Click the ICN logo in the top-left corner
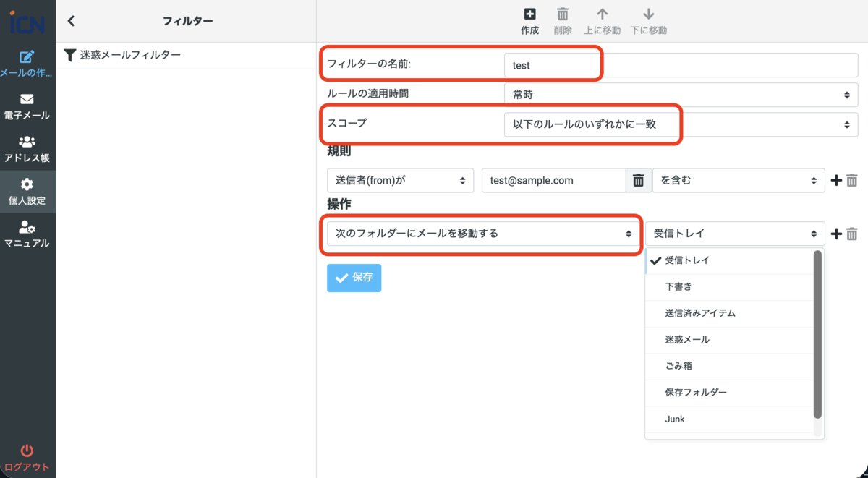The height and width of the screenshot is (478, 868). point(27,20)
